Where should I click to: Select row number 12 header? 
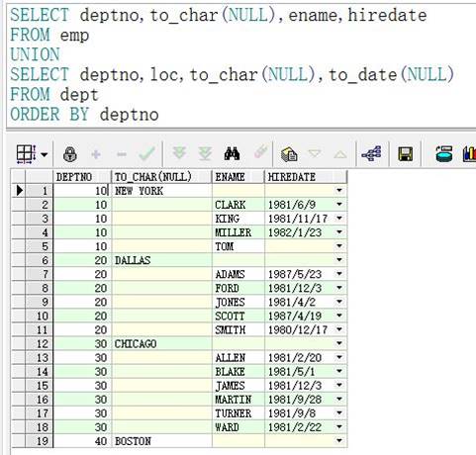[39, 343]
